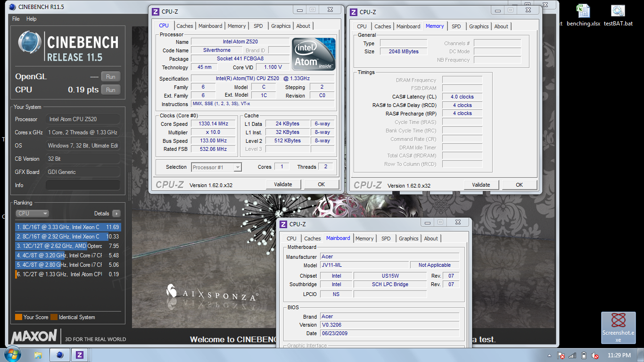
Task: Select benching.xlsx desktop icon
Action: click(583, 15)
